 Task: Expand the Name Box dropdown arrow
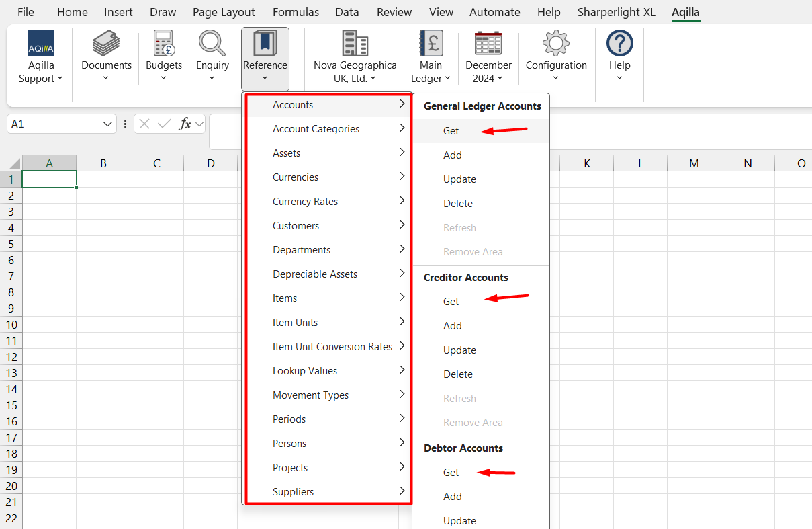coord(108,124)
